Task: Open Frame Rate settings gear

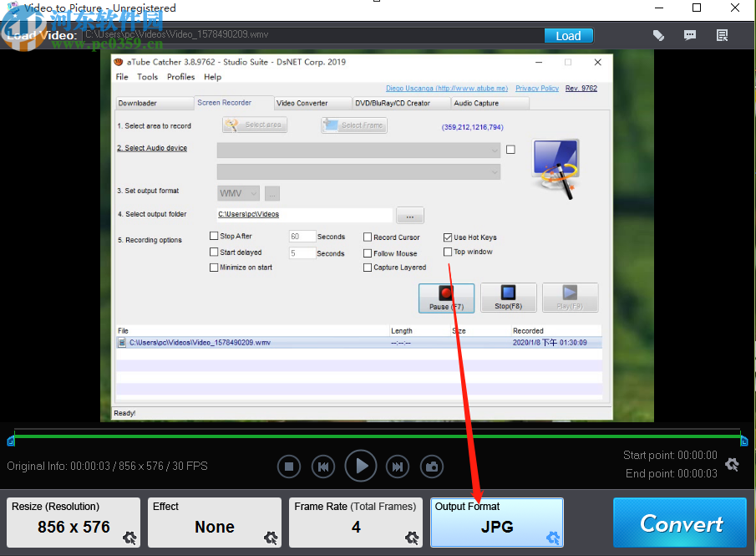Action: tap(412, 538)
